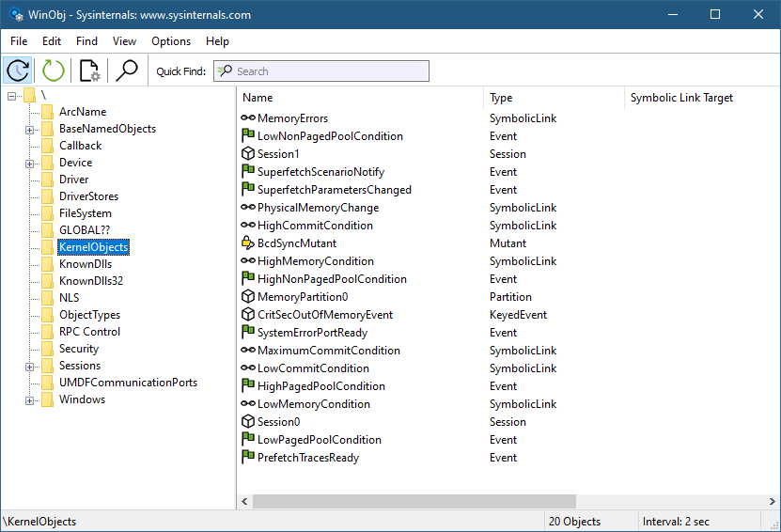Open object Properties via the document-gear icon
The image size is (781, 532).
[x=89, y=70]
